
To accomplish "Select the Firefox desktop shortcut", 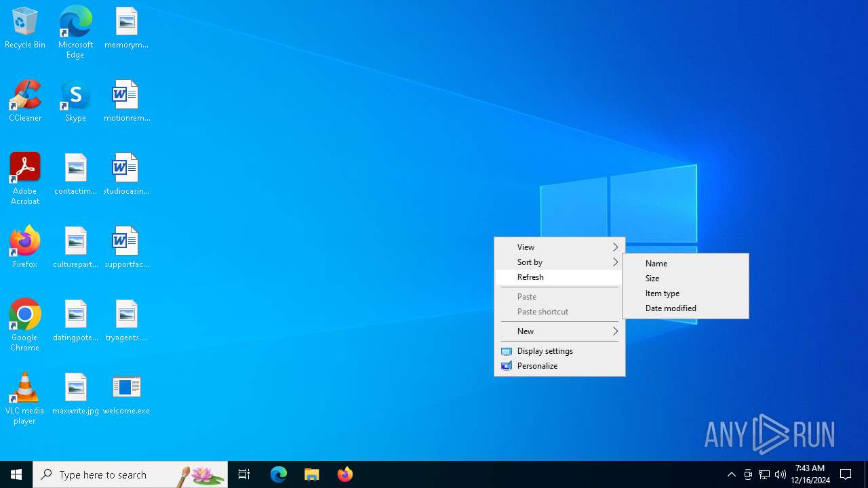I will pos(25,247).
